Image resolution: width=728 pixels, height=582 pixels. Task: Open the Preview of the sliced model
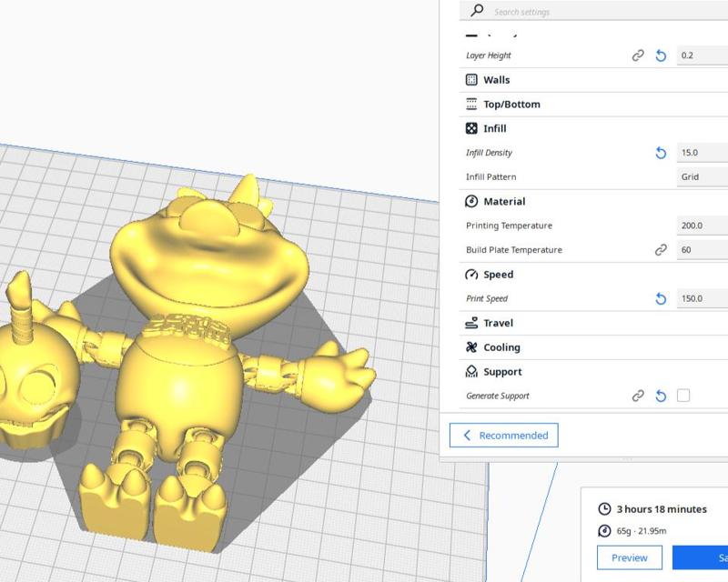(x=629, y=557)
